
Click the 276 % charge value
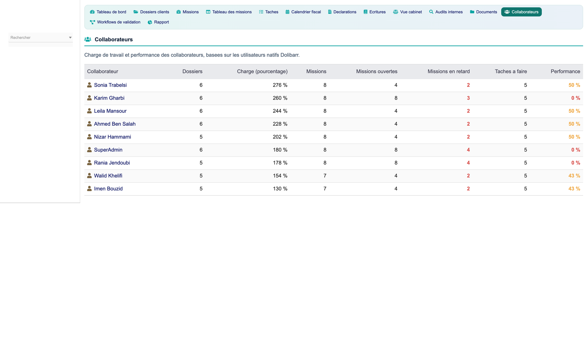280,85
